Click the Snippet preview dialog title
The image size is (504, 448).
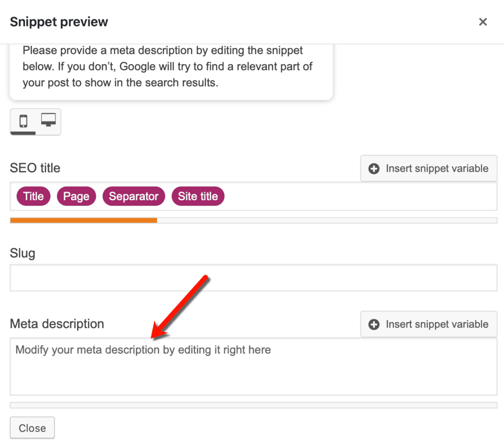(58, 22)
